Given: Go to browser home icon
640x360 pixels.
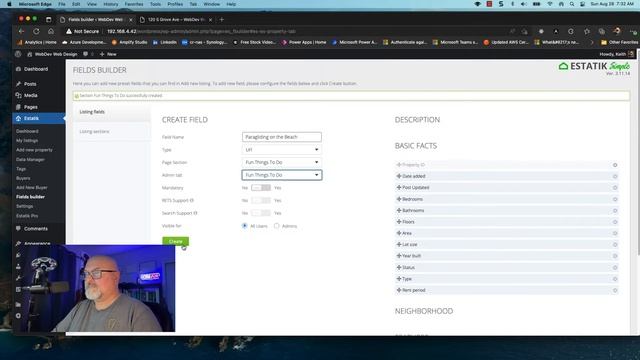Looking at the screenshot, I should [51, 31].
